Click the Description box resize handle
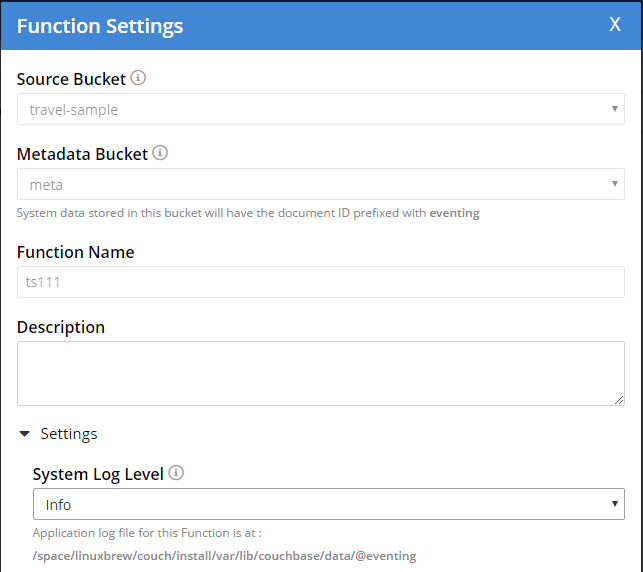The height and width of the screenshot is (572, 643). tap(619, 400)
